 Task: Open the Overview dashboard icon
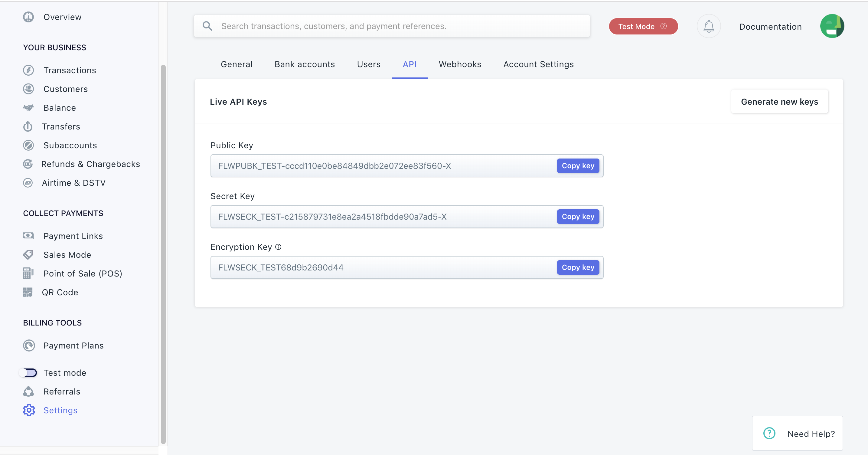point(28,17)
